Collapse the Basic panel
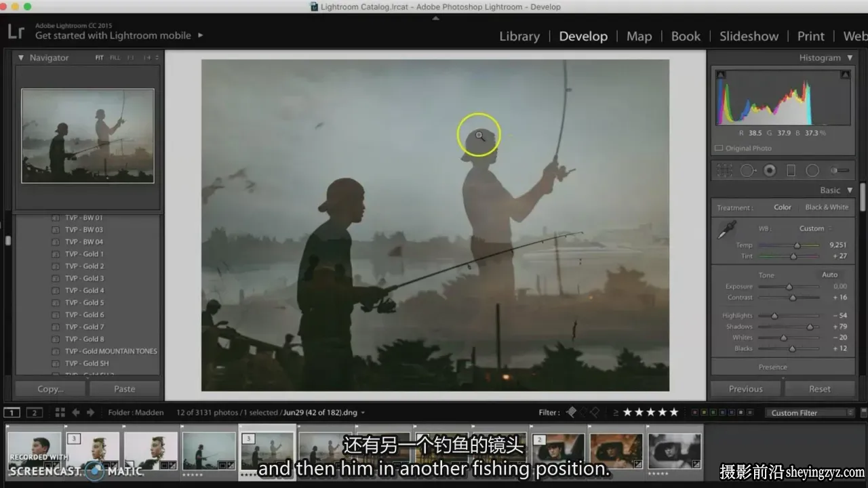This screenshot has height=488, width=868. pos(850,190)
